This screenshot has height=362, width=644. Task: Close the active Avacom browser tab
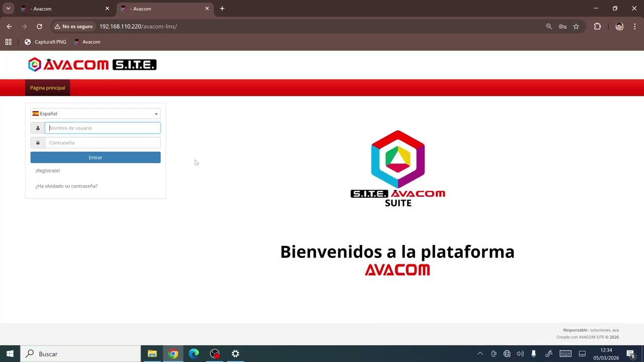207,9
